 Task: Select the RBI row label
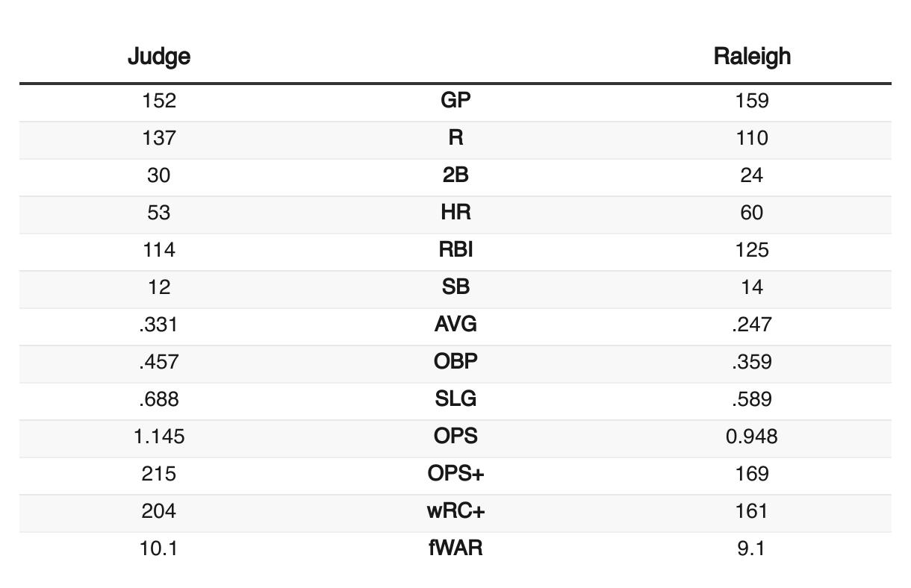click(455, 250)
